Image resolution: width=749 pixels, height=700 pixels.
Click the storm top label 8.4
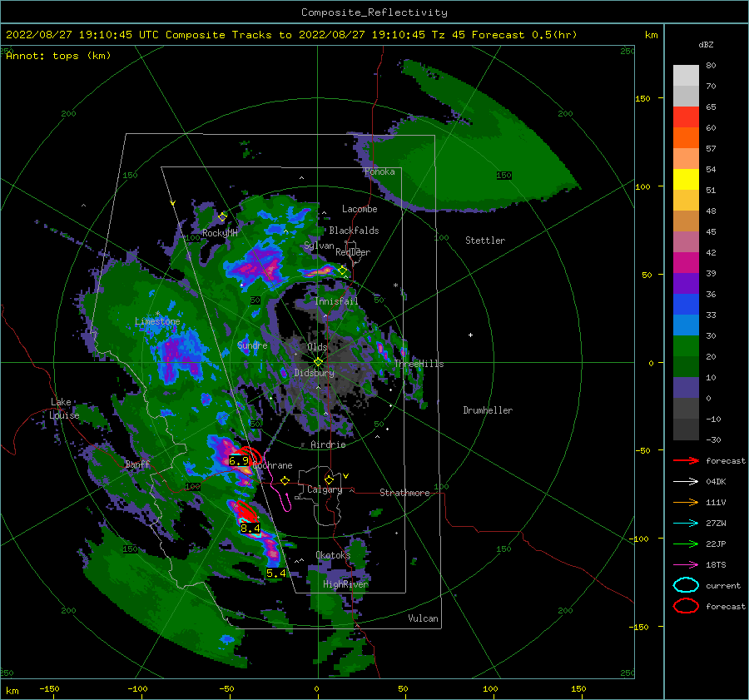click(250, 528)
